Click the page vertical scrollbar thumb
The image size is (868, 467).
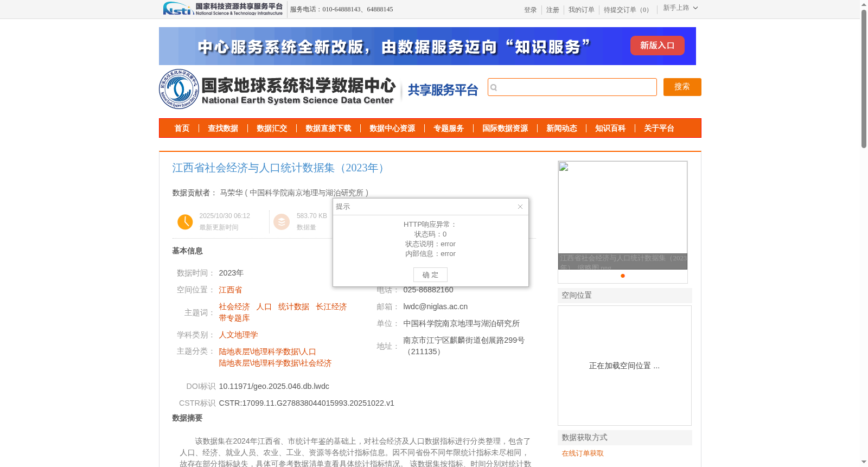pos(864,79)
